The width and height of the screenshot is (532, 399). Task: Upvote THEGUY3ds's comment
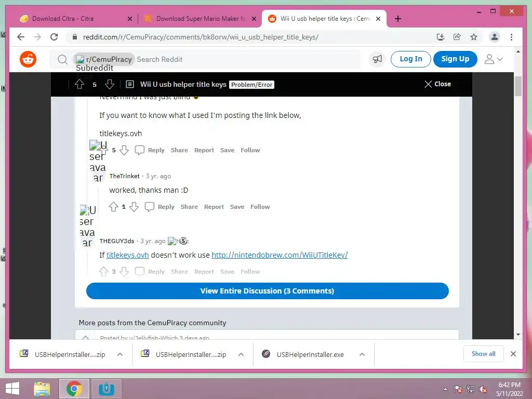click(103, 271)
